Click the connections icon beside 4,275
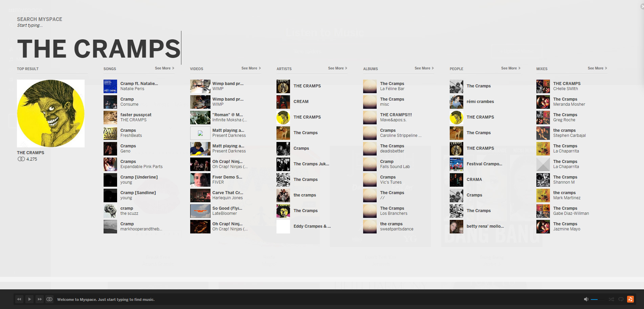 tap(21, 159)
